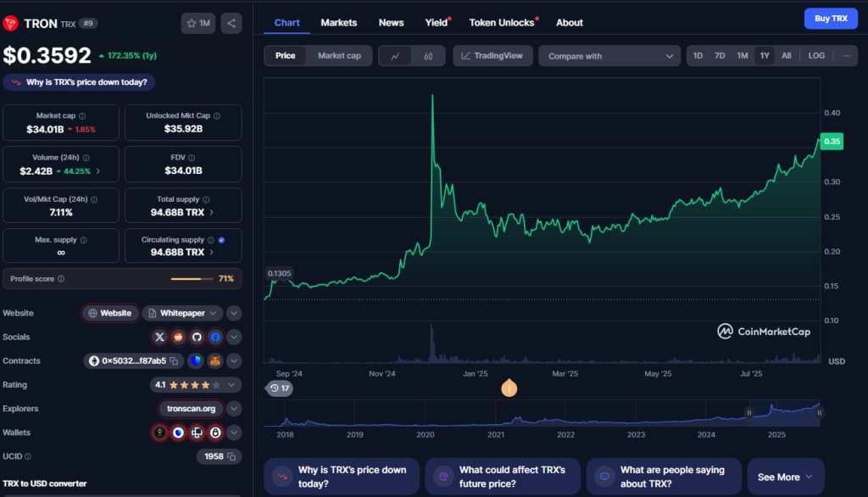Image resolution: width=868 pixels, height=497 pixels.
Task: Open the FDV info icon
Action: click(x=192, y=158)
